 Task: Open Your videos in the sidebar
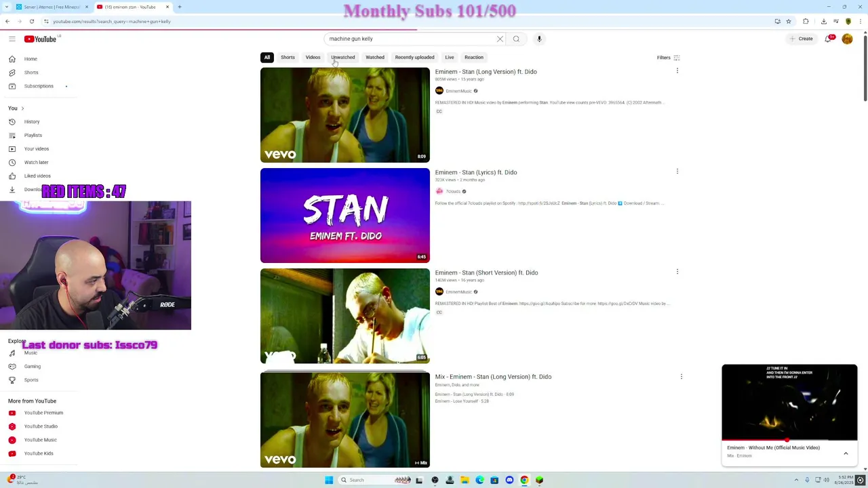pos(37,148)
